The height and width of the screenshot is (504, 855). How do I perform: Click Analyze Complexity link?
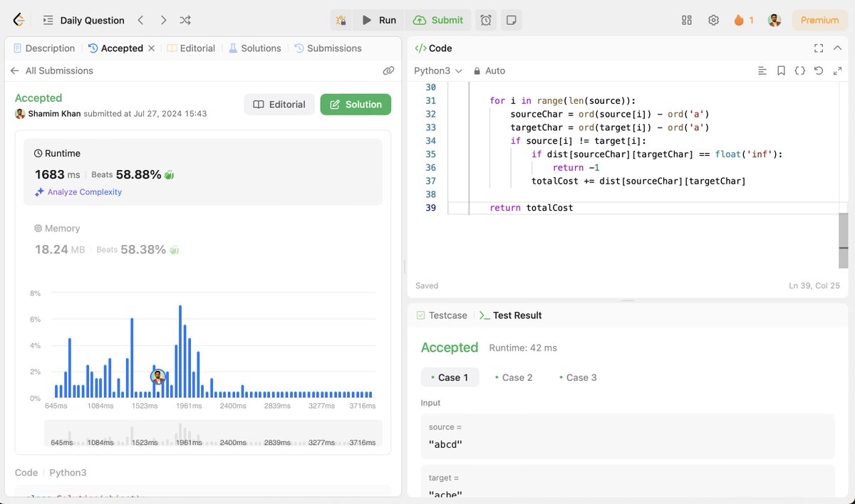[78, 191]
